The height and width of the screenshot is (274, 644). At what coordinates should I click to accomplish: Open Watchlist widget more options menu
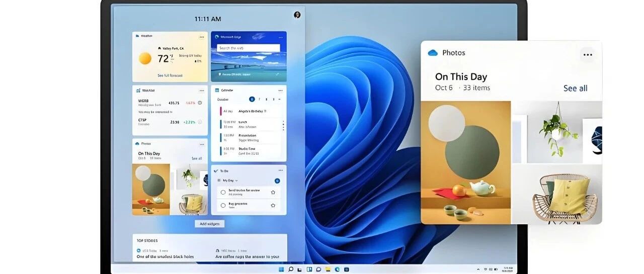[202, 90]
